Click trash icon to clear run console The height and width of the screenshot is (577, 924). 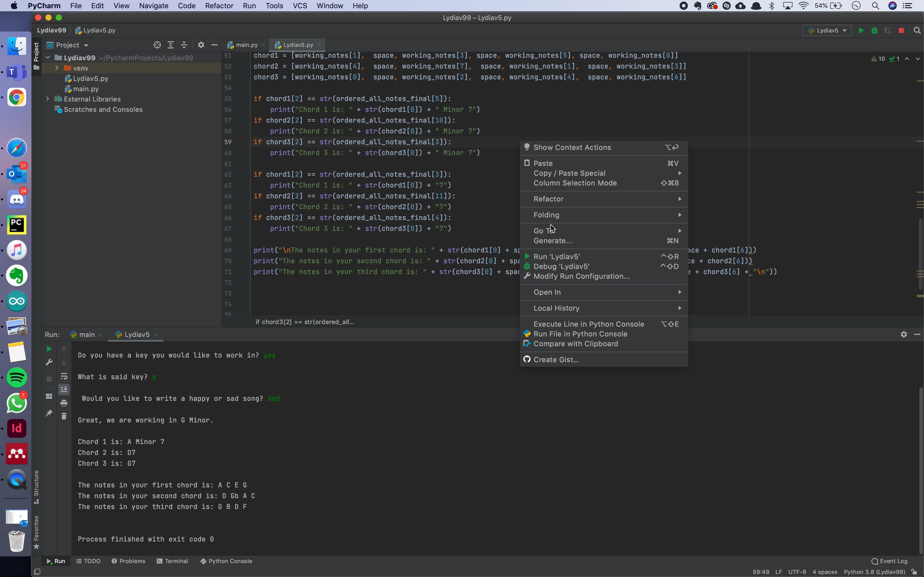pyautogui.click(x=64, y=416)
